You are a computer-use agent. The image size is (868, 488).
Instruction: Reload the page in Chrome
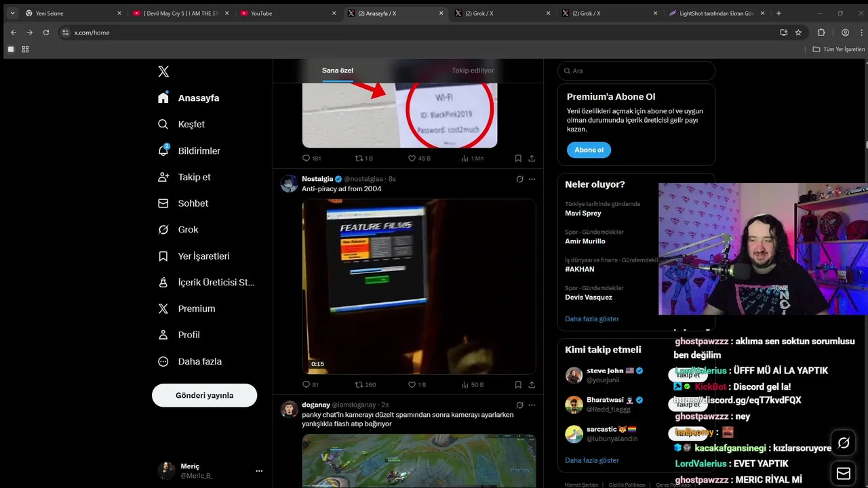click(x=46, y=33)
